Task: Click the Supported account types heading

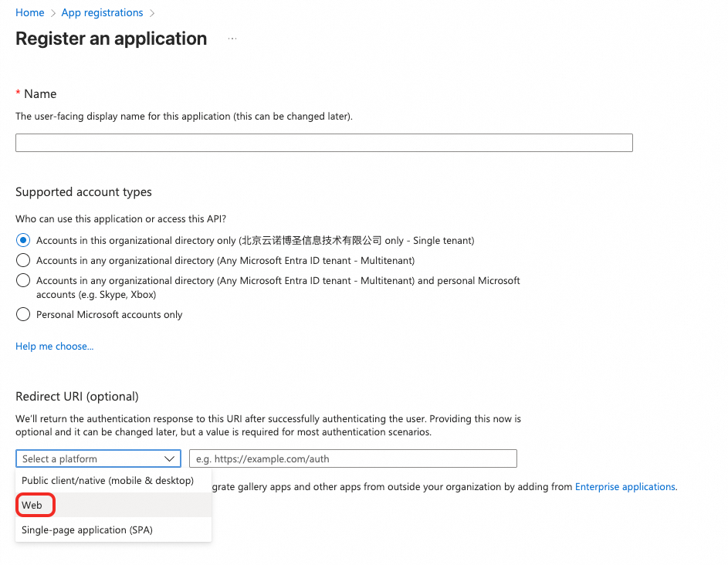Action: [83, 192]
